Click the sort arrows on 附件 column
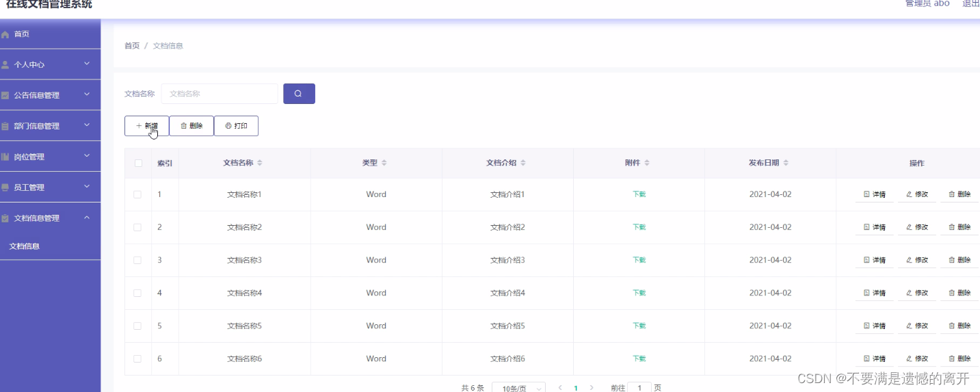This screenshot has width=980, height=392. (647, 163)
